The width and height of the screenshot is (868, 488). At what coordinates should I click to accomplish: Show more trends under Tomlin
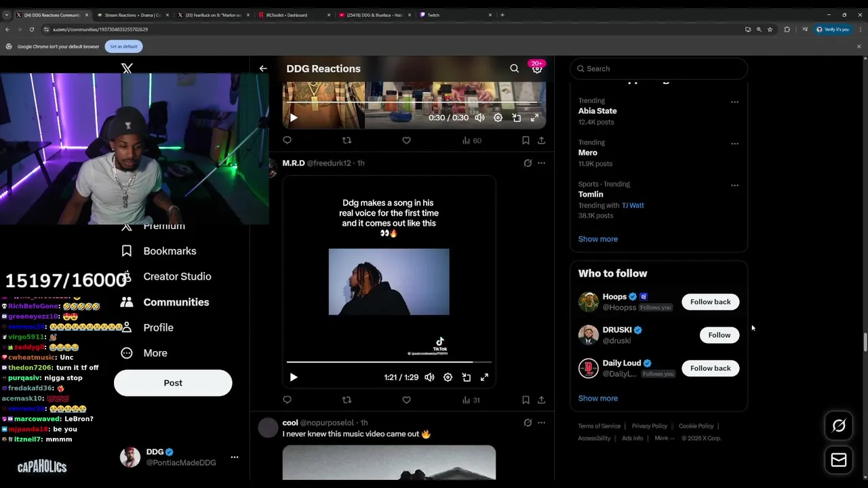point(598,239)
